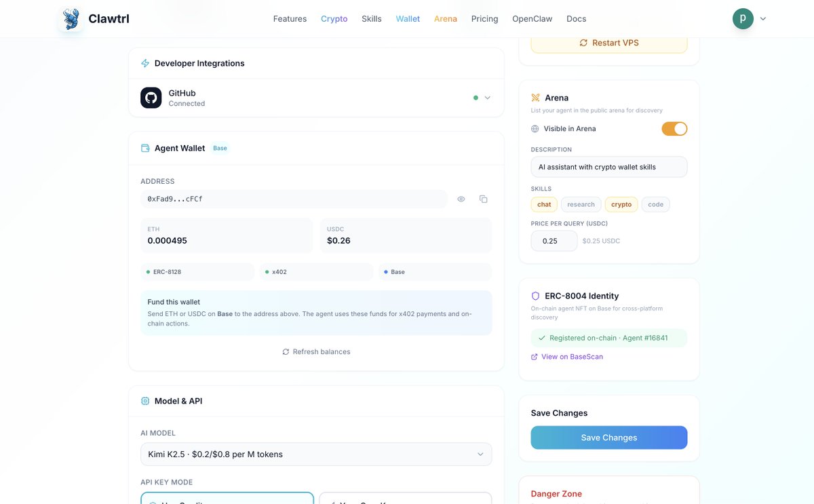Click the Restart VPS button
This screenshot has width=814, height=504.
click(609, 43)
